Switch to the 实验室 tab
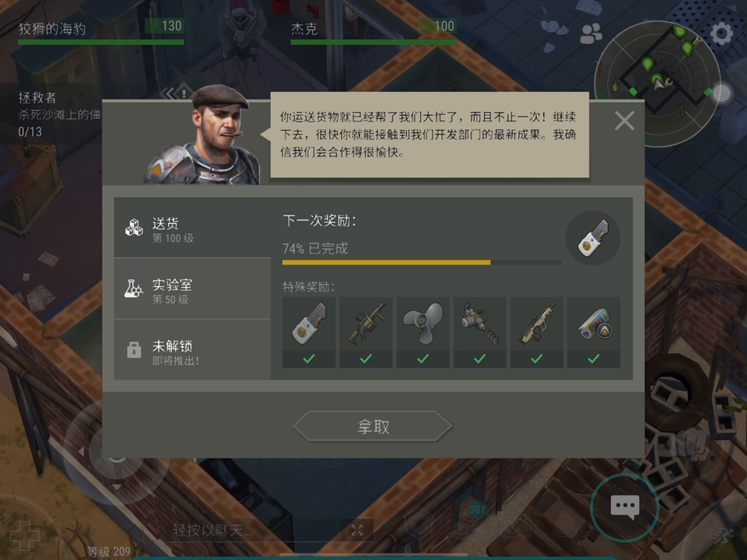 coord(192,289)
